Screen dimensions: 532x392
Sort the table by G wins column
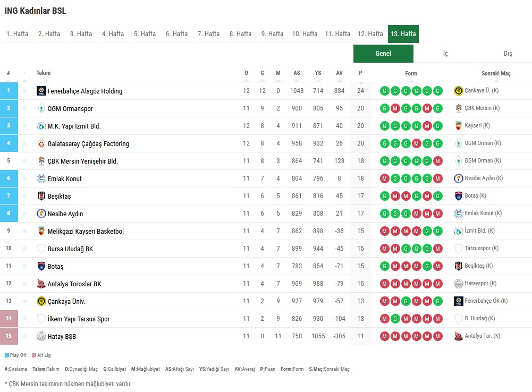pos(262,73)
